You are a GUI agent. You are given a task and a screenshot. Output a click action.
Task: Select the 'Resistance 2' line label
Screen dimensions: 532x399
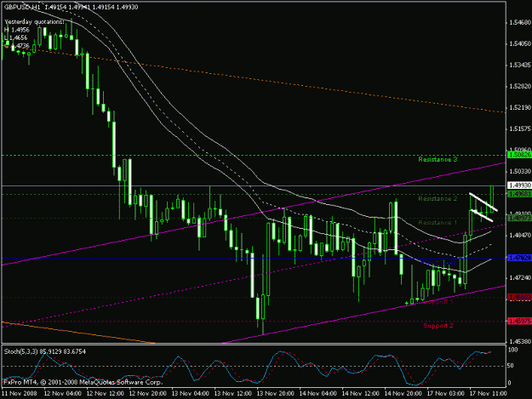[x=438, y=198]
